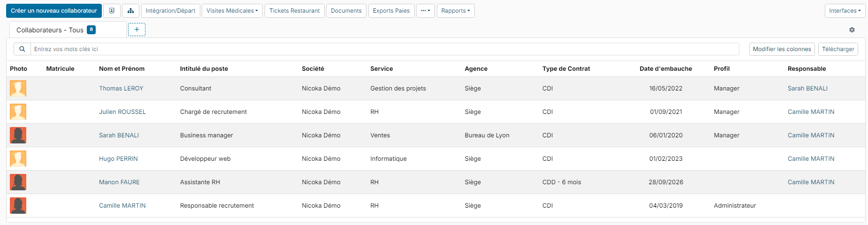Click Créer un nouveau collaborateur button

(x=54, y=11)
